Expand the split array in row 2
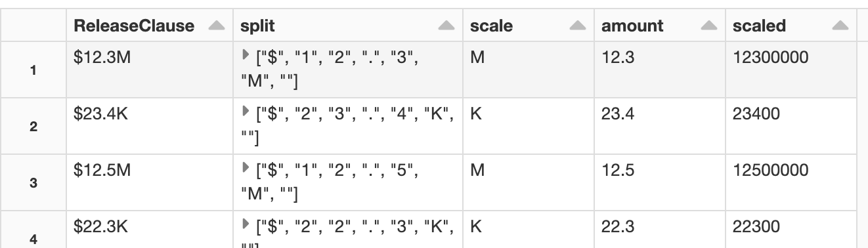This screenshot has height=248, width=868. pyautogui.click(x=246, y=114)
